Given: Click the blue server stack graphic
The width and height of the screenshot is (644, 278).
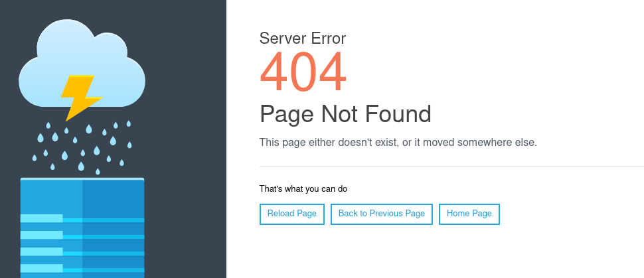Looking at the screenshot, I should pyautogui.click(x=82, y=228).
